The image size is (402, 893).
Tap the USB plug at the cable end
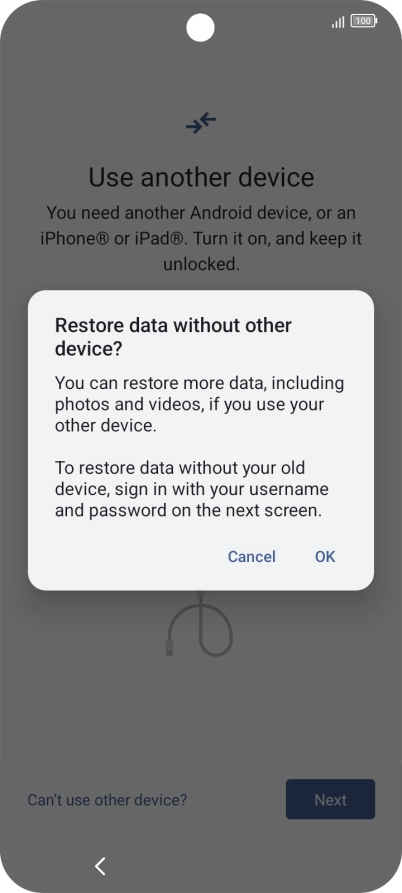click(x=170, y=648)
